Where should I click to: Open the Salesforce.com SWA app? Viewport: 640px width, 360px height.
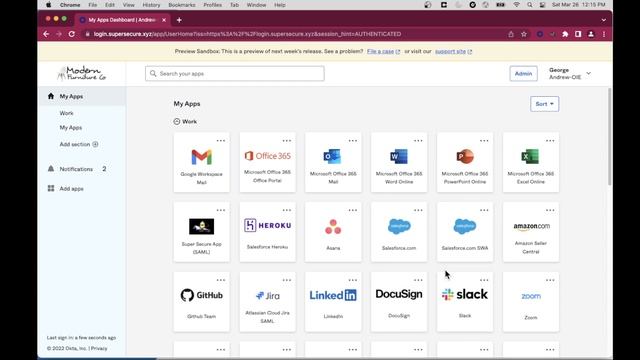click(x=465, y=232)
